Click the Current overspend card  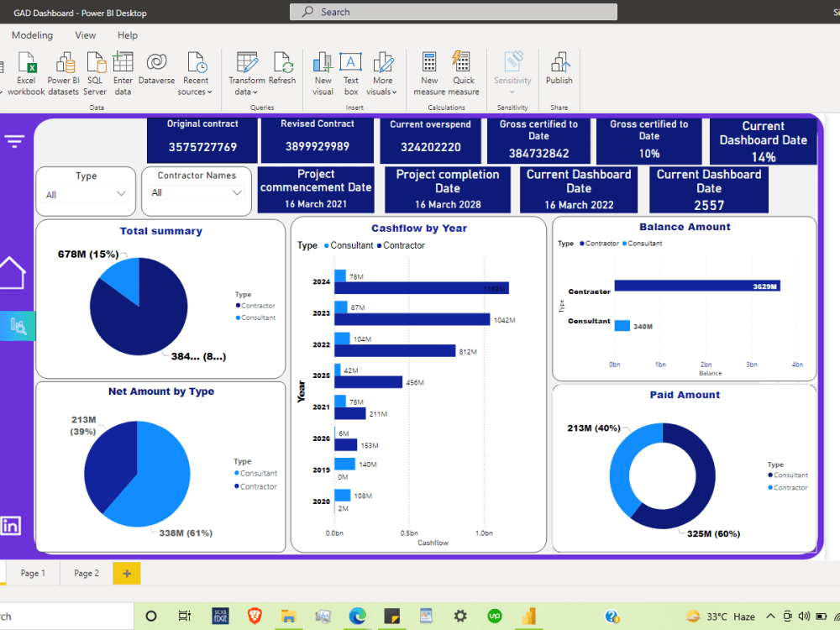[x=430, y=140]
